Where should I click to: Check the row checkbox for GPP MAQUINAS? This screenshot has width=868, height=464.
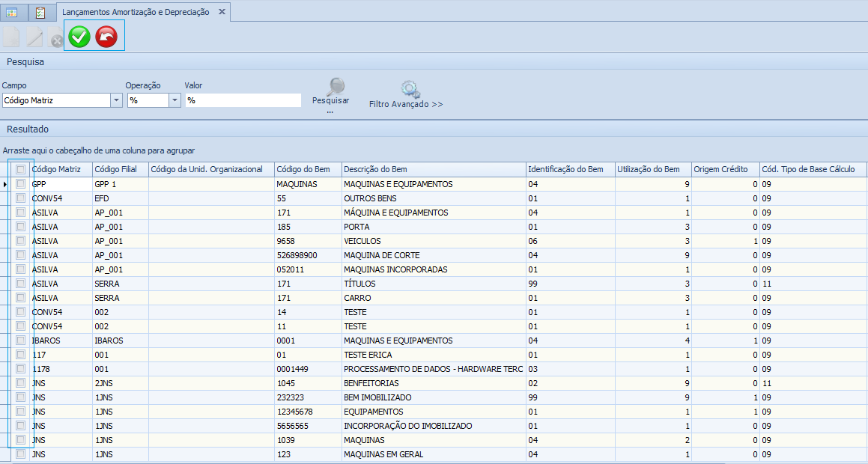[x=21, y=184]
